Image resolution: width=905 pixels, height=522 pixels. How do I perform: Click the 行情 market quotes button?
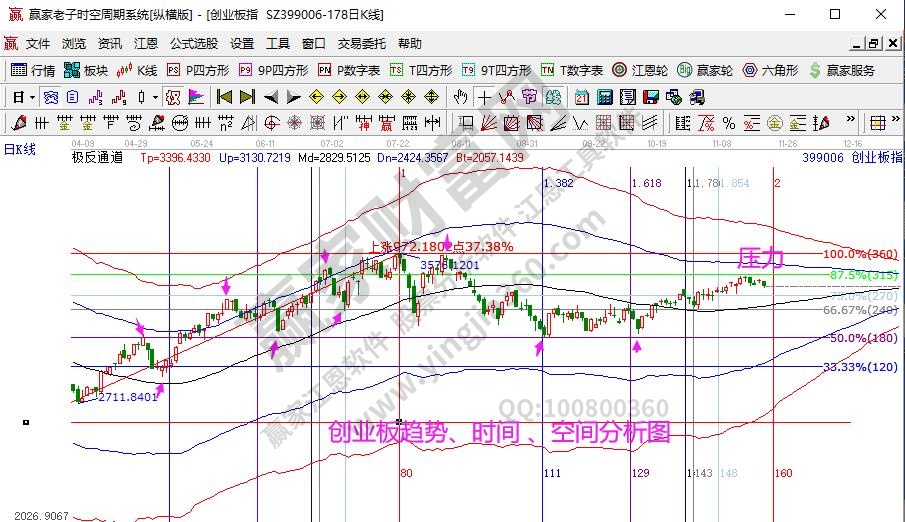click(33, 70)
